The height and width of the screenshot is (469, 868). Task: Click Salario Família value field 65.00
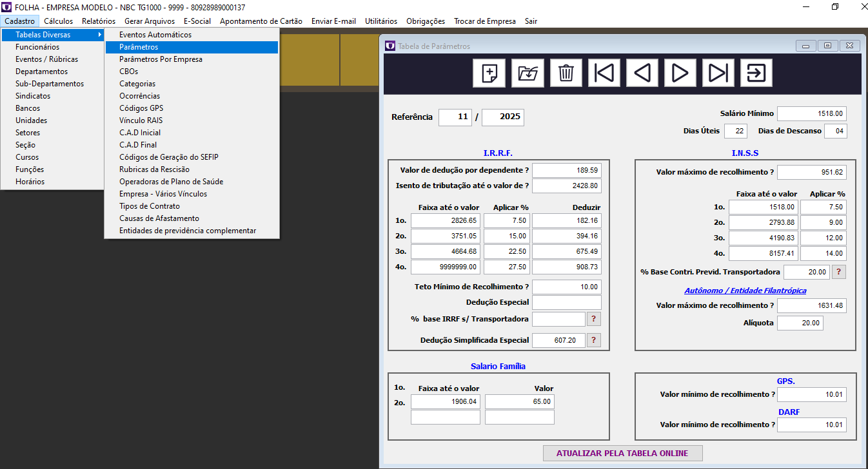(520, 401)
